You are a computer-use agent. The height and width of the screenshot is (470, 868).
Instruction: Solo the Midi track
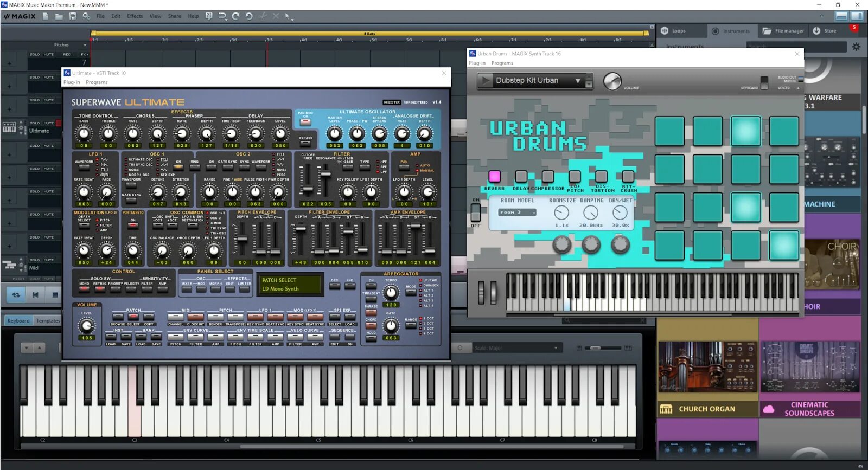click(35, 260)
